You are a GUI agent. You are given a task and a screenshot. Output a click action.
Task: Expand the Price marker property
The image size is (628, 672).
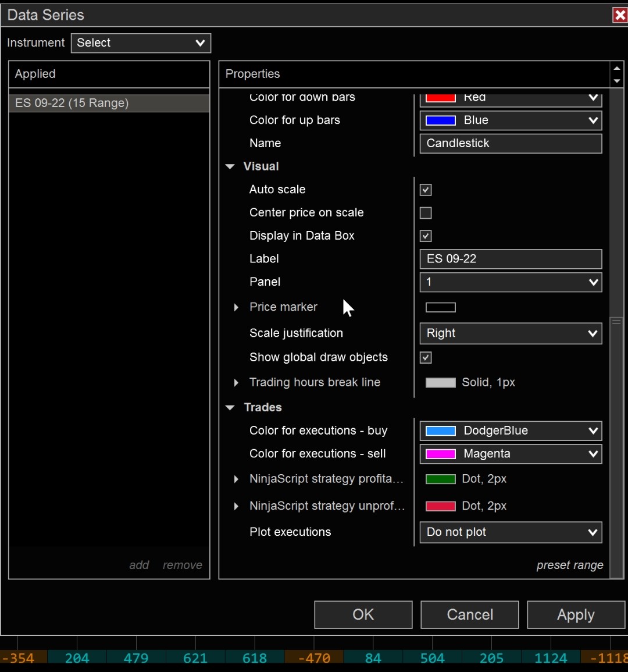tap(236, 307)
